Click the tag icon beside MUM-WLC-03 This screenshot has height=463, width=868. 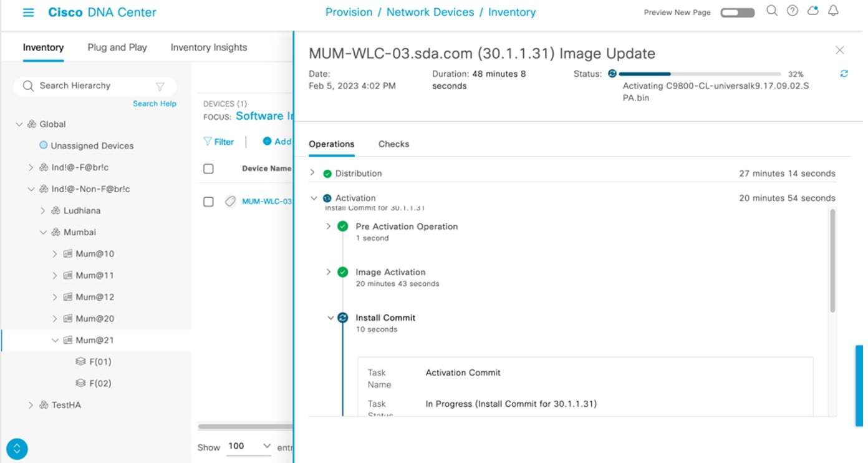point(230,202)
